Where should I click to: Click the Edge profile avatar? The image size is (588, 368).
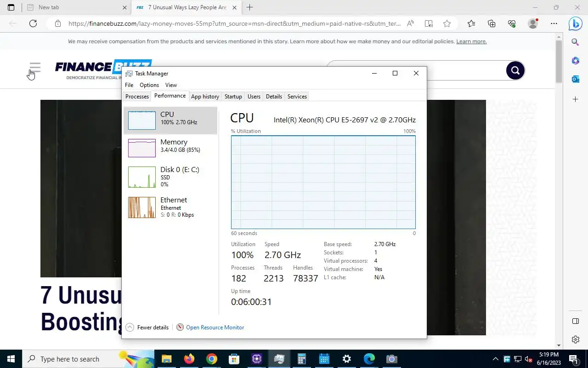tap(533, 23)
